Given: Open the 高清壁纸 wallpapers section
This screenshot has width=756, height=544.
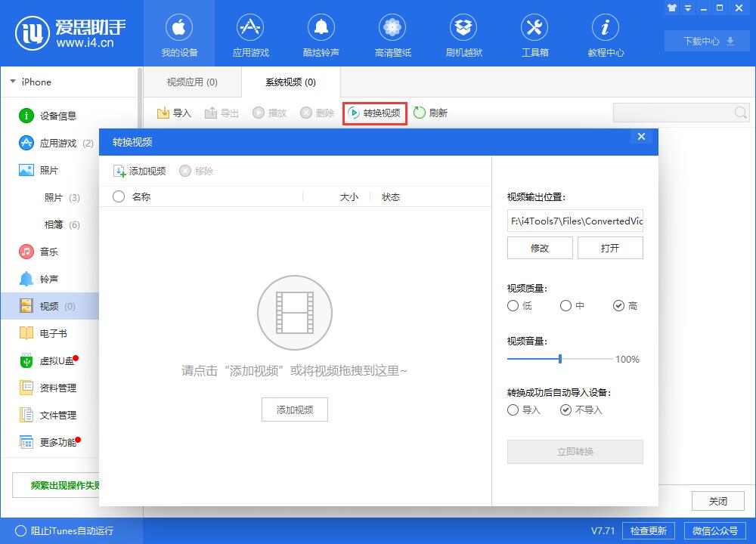Looking at the screenshot, I should click(x=392, y=34).
